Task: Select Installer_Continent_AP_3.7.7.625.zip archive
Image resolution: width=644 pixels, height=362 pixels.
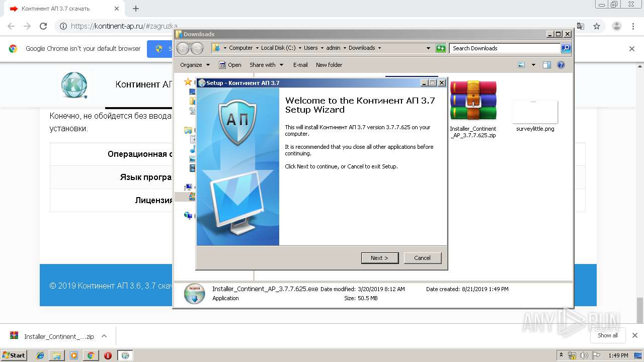Action: pyautogui.click(x=473, y=109)
